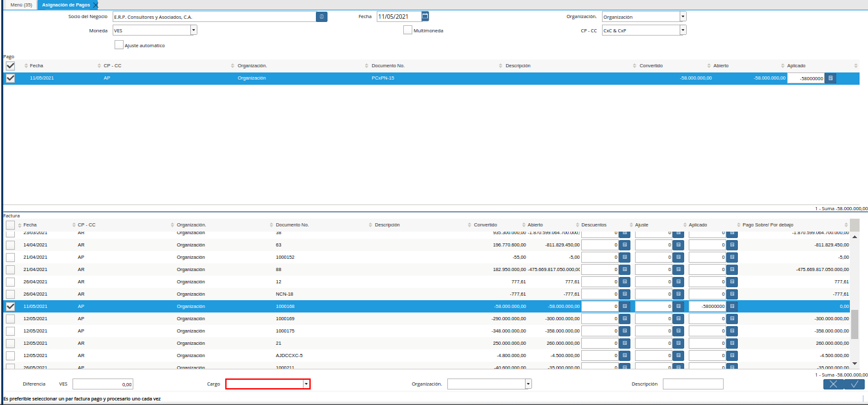Open Descuentos calculator for invoice 1000169
Image resolution: width=868 pixels, height=405 pixels.
[x=625, y=319]
